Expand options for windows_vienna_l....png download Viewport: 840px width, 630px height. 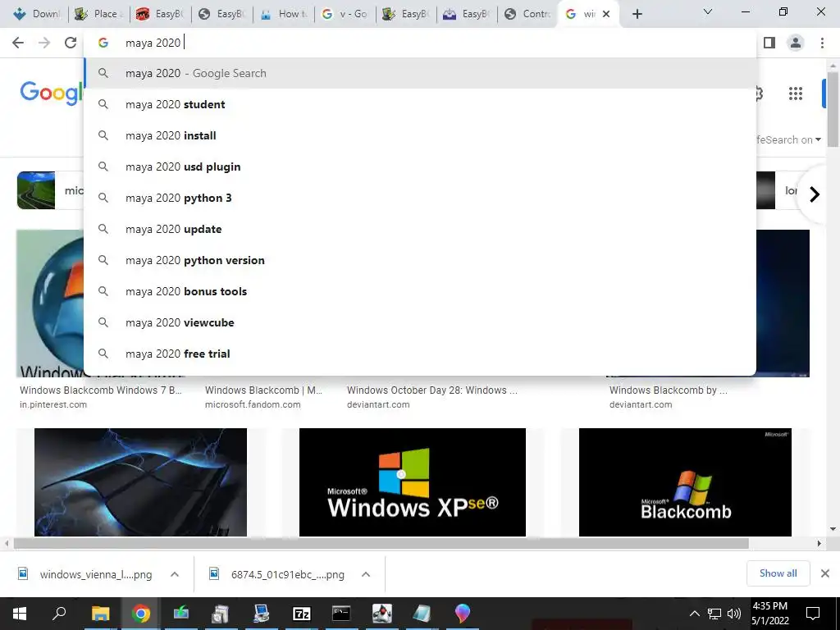(x=175, y=574)
